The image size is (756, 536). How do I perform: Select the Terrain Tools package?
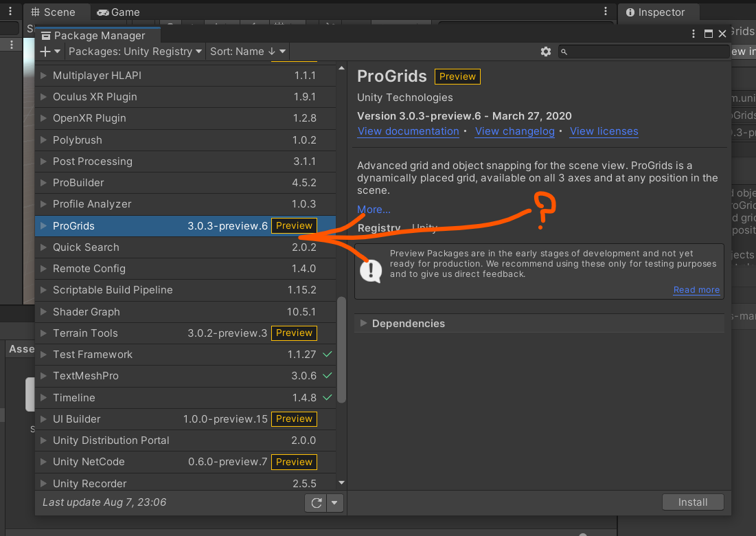[185, 333]
